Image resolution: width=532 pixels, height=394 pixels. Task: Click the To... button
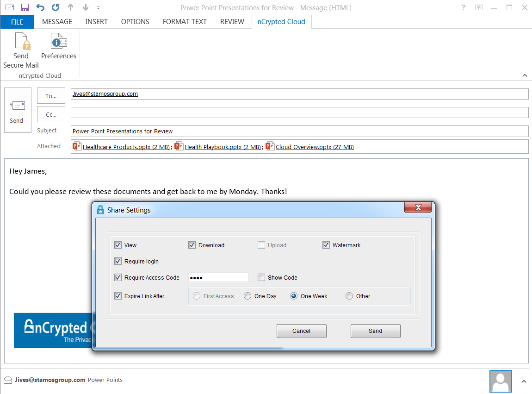51,96
